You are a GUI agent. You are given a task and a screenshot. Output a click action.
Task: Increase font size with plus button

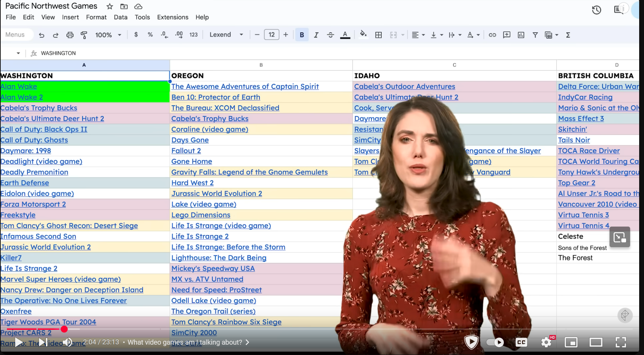(x=286, y=35)
